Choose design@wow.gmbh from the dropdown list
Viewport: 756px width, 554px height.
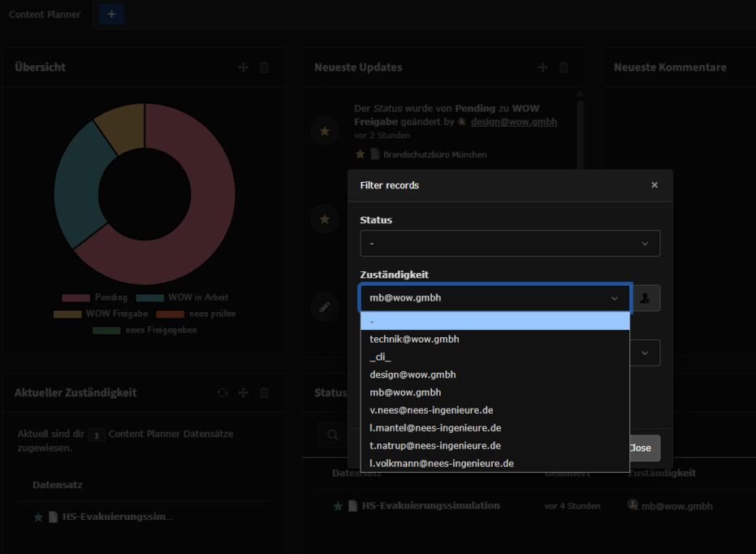[495, 374]
